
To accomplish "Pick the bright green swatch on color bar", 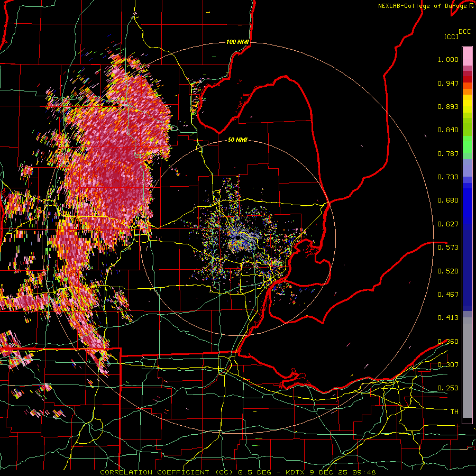I will [x=467, y=144].
